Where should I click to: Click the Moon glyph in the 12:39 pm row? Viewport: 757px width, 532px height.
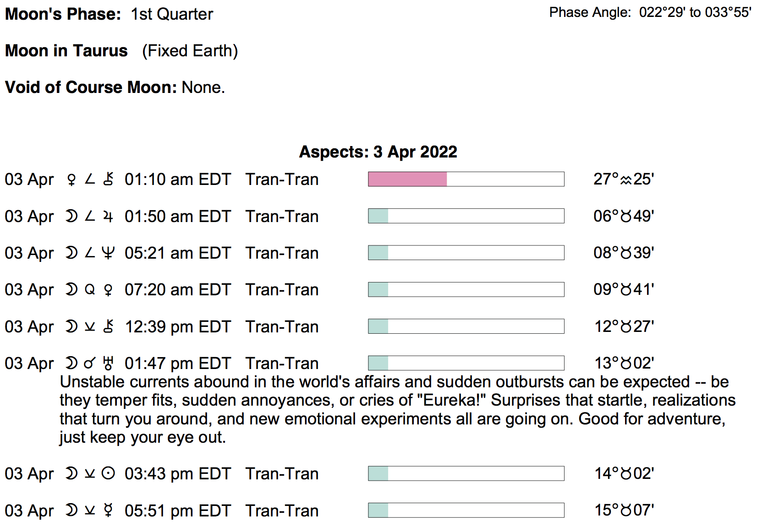[x=71, y=326]
